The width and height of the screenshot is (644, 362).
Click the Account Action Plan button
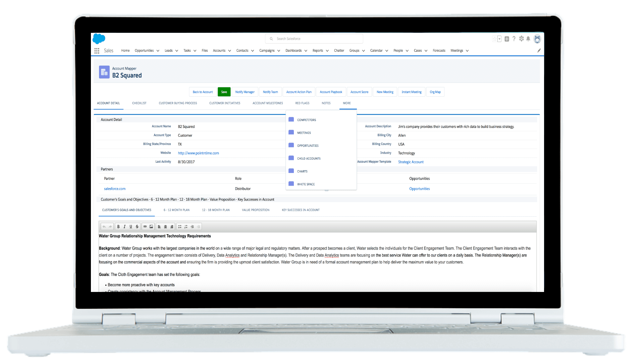(x=299, y=92)
